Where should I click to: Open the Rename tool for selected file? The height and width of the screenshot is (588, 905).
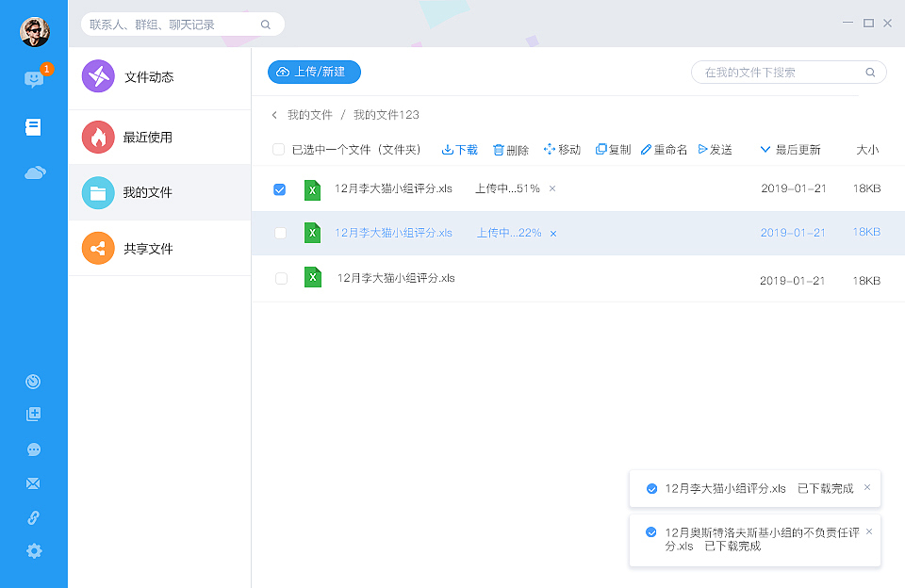coord(664,149)
